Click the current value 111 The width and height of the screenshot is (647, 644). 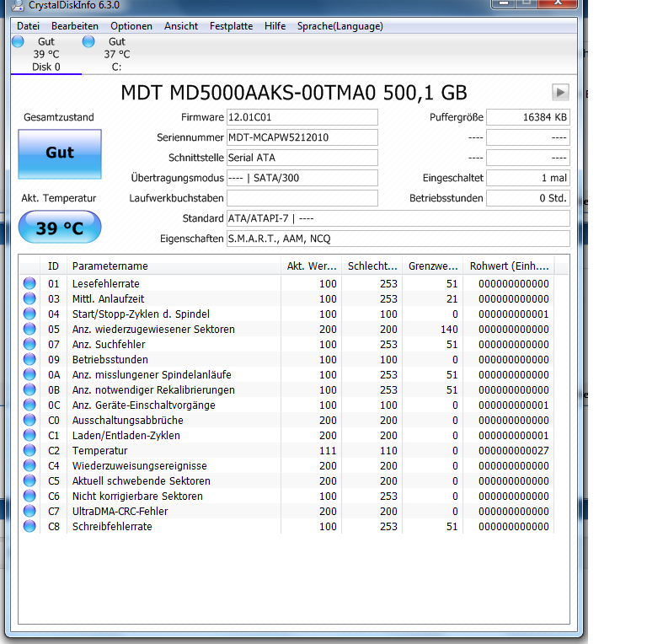pos(328,450)
